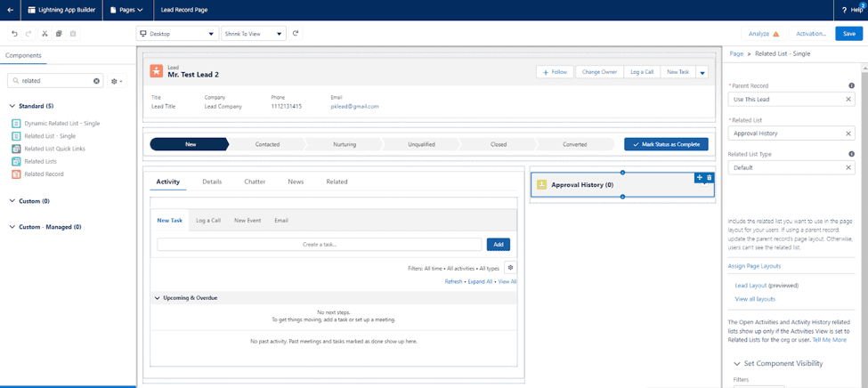This screenshot has height=388, width=868.
Task: Select the New Event activity tab
Action: (x=247, y=221)
